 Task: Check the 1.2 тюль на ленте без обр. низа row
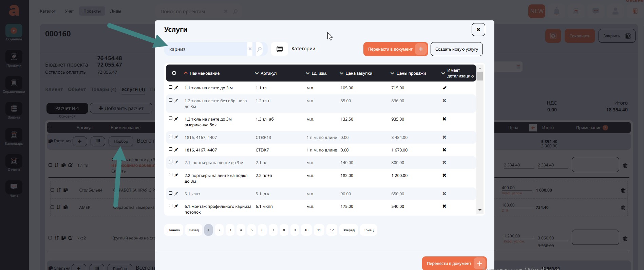coord(171,100)
